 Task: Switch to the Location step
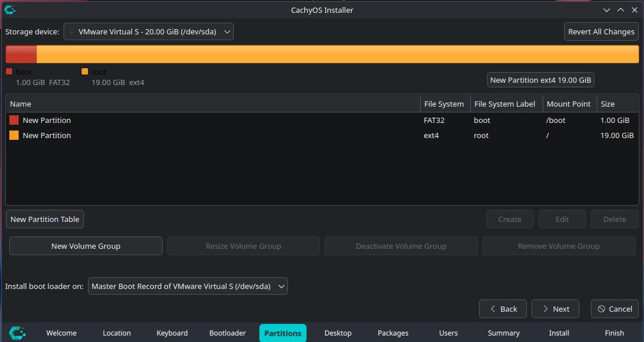117,333
